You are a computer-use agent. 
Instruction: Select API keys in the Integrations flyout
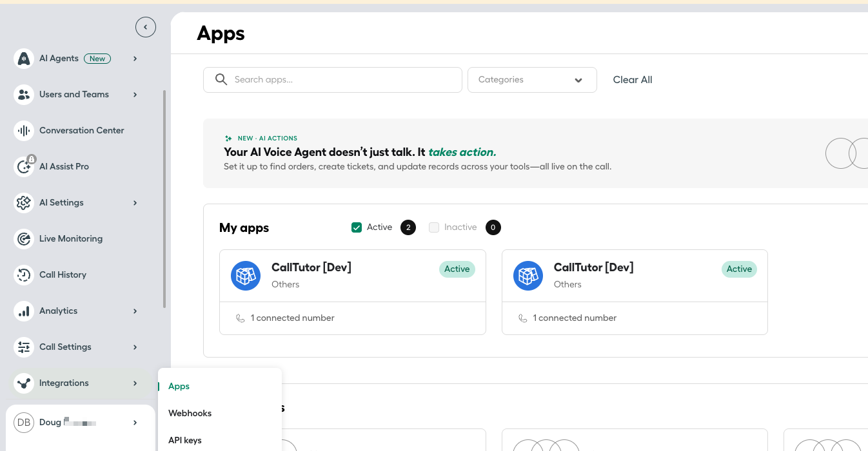[x=184, y=441]
